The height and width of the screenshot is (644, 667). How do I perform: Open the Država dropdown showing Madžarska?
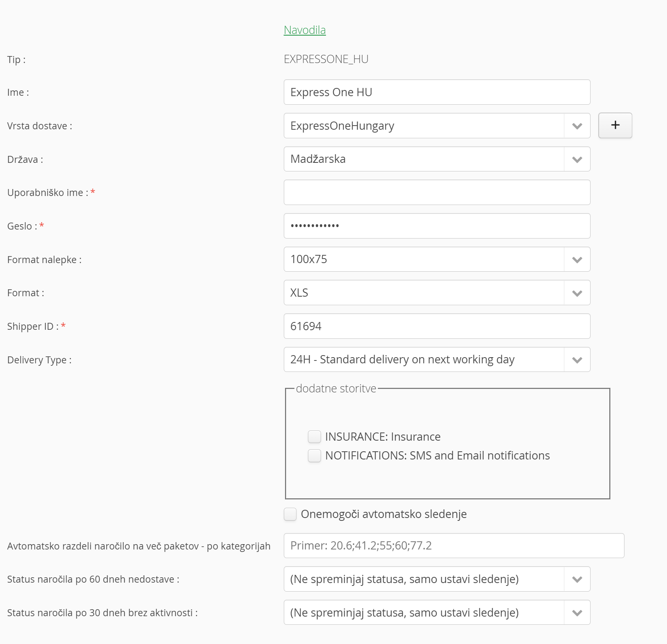(x=437, y=159)
